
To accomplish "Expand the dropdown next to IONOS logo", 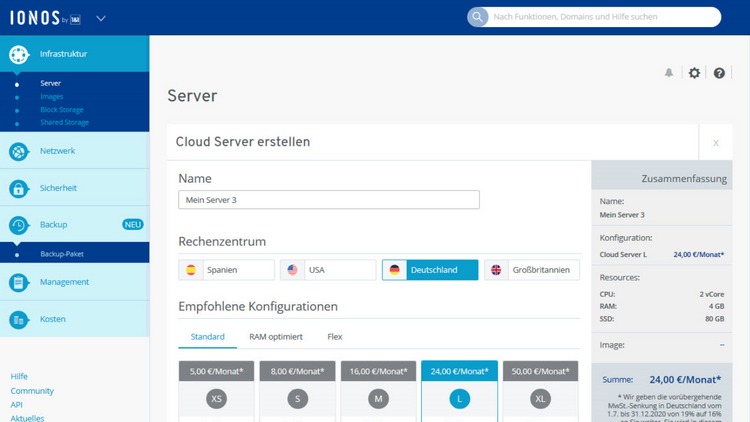I will (101, 18).
